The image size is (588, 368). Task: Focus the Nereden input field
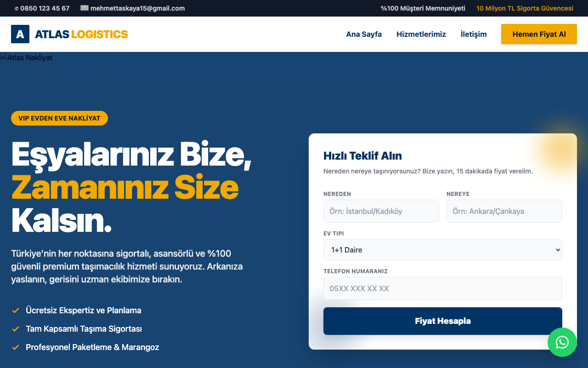(381, 211)
